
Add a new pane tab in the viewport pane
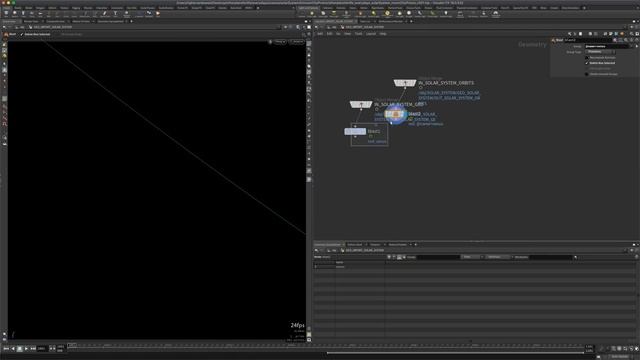pos(131,21)
